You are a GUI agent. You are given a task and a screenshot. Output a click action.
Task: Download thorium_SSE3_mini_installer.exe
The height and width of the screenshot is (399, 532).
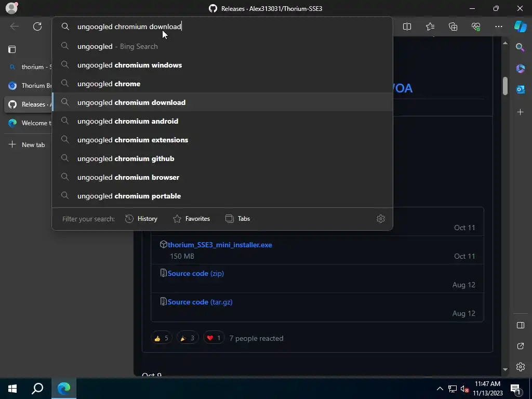(x=220, y=245)
